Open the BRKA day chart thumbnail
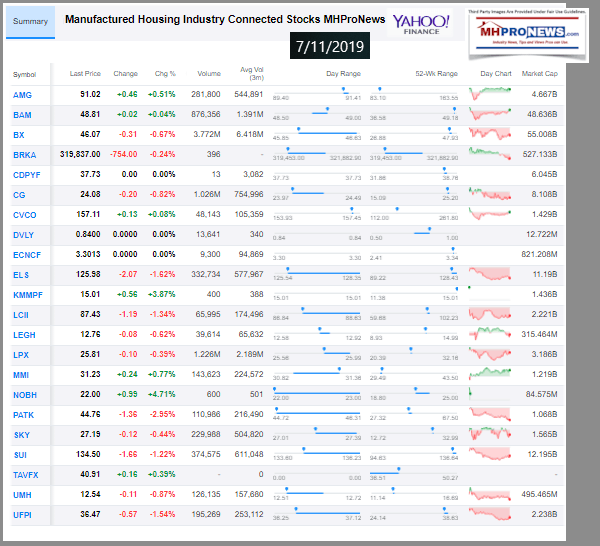 (x=490, y=153)
